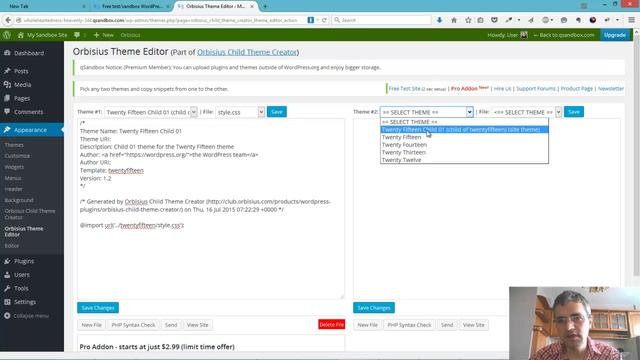Go to Header submenu item

point(13,189)
